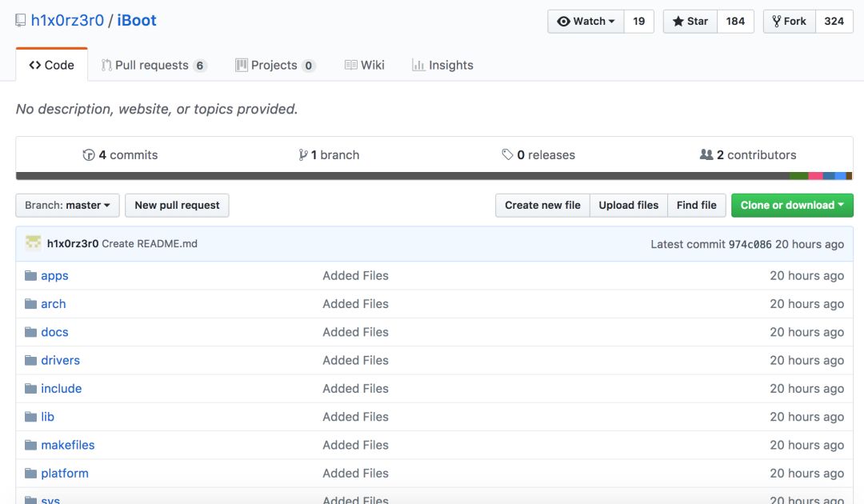Open the h1x0rz3r0 commit author link
The height and width of the screenshot is (504, 864).
point(73,243)
